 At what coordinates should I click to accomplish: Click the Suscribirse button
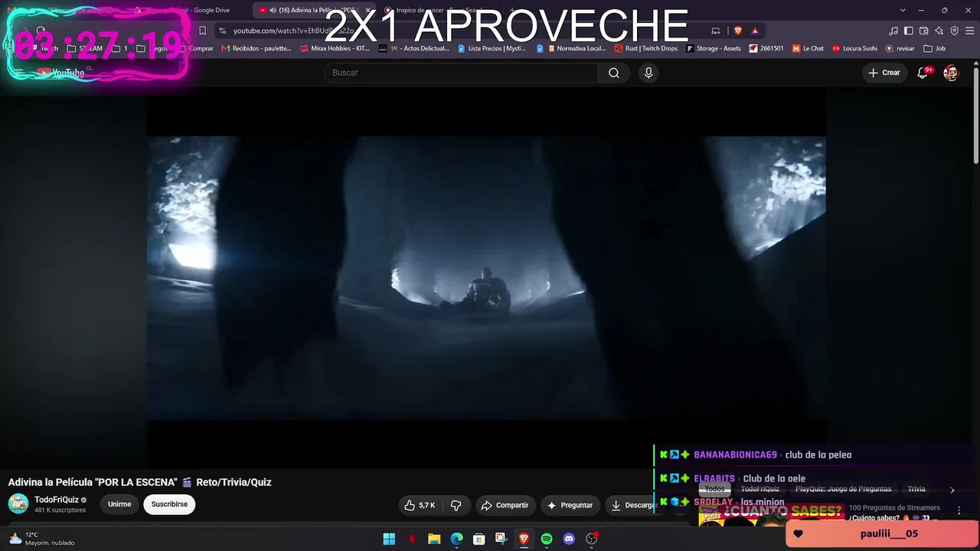(169, 504)
